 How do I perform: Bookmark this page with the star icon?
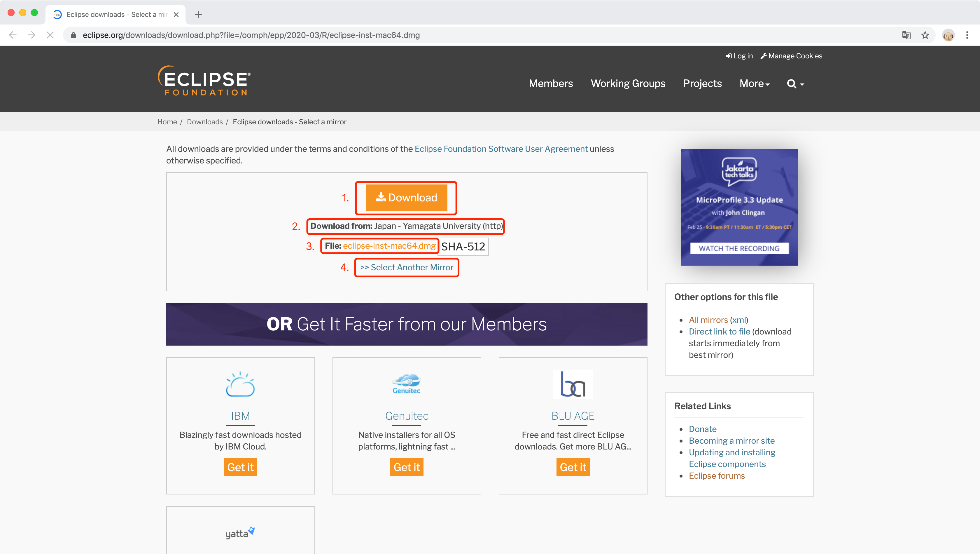[x=925, y=35]
